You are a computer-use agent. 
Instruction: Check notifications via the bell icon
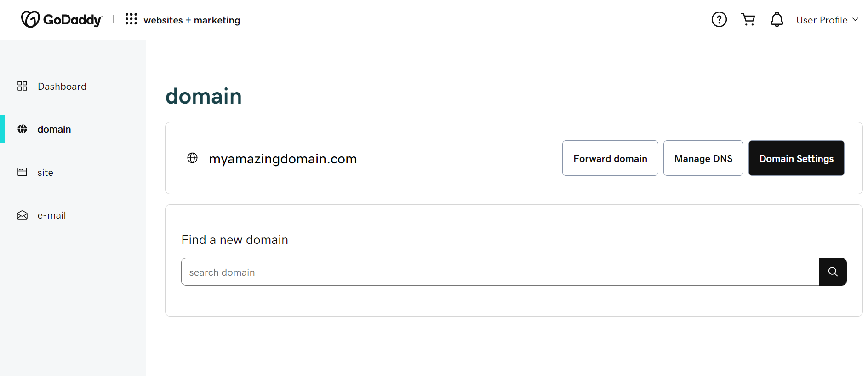pos(777,19)
